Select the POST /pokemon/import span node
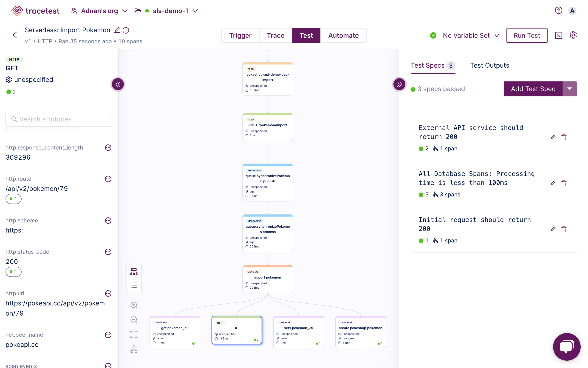The height and width of the screenshot is (368, 588). (x=268, y=127)
